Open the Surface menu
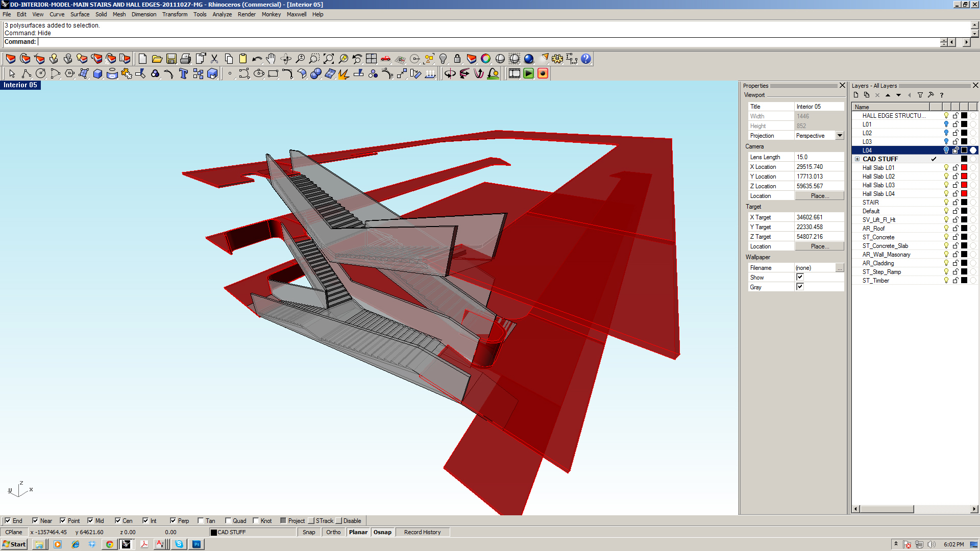This screenshot has width=980, height=551. click(80, 14)
